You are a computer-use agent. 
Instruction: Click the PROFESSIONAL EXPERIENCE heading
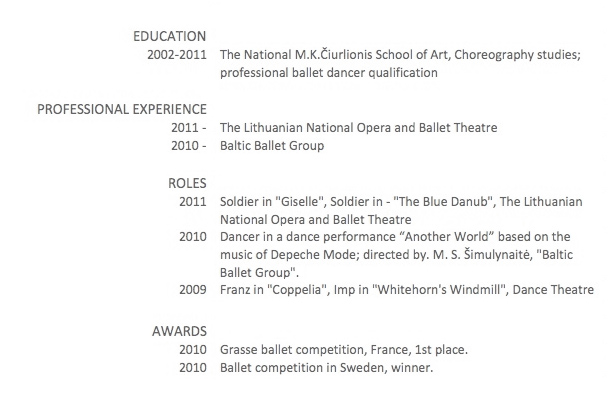coord(122,109)
